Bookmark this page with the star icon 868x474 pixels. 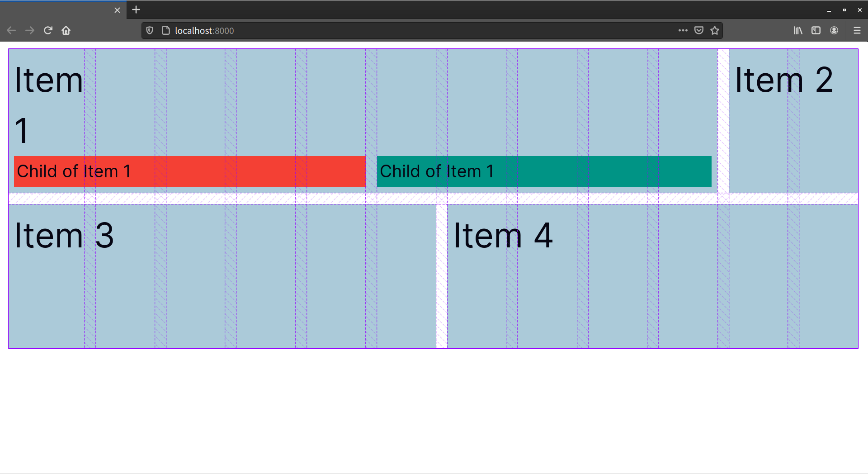point(715,30)
